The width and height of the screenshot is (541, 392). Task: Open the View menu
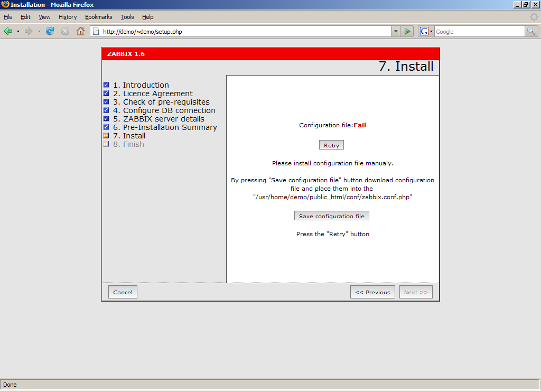point(44,17)
